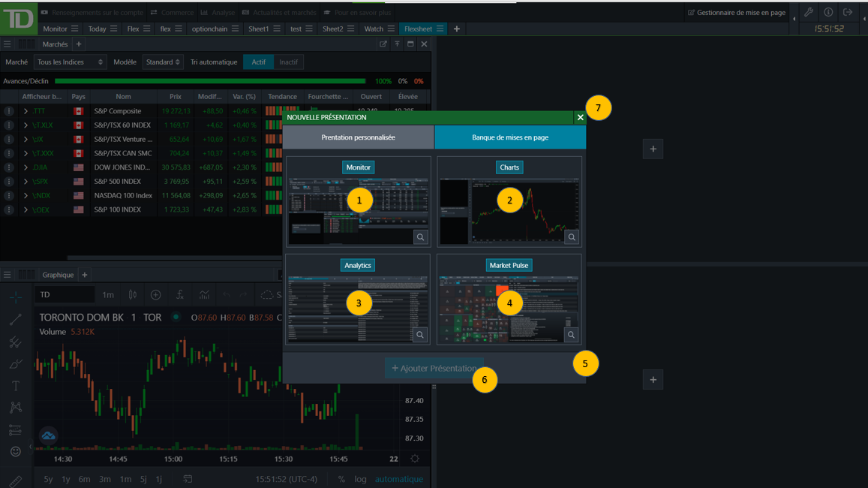Click the wrench settings icon
The image size is (868, 488).
click(x=808, y=12)
